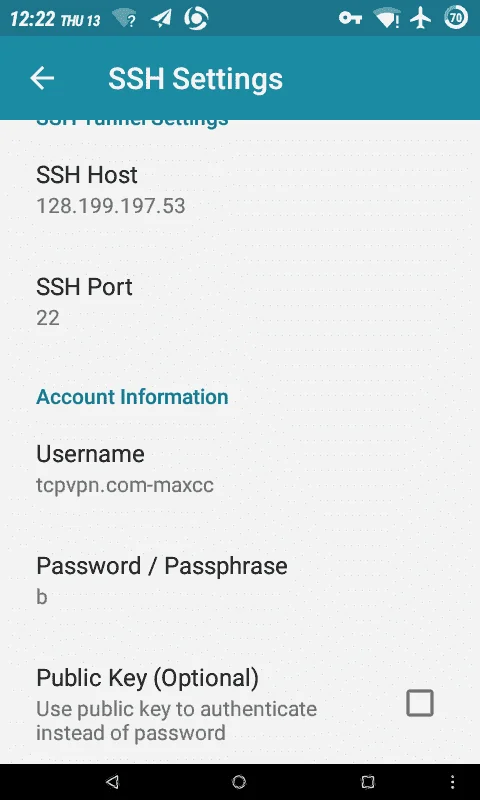This screenshot has width=480, height=800.
Task: Tap the Android home circle button
Action: [x=239, y=782]
